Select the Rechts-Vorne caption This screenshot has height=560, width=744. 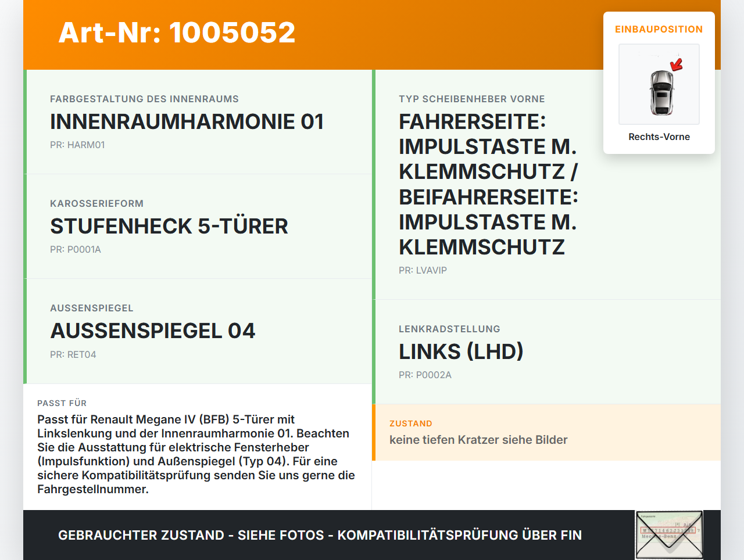pos(659,137)
